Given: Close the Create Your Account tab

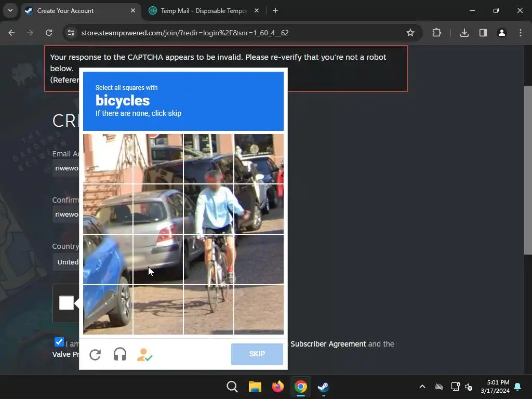Looking at the screenshot, I should [133, 11].
